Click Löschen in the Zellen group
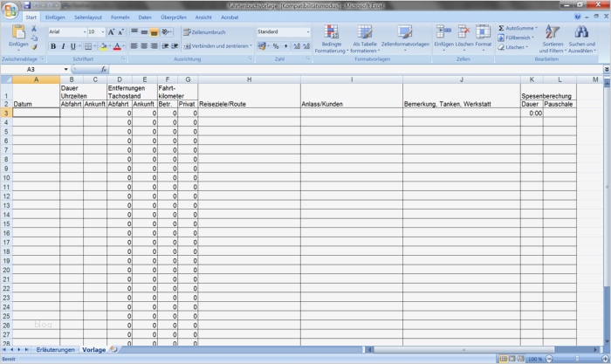 tap(464, 38)
